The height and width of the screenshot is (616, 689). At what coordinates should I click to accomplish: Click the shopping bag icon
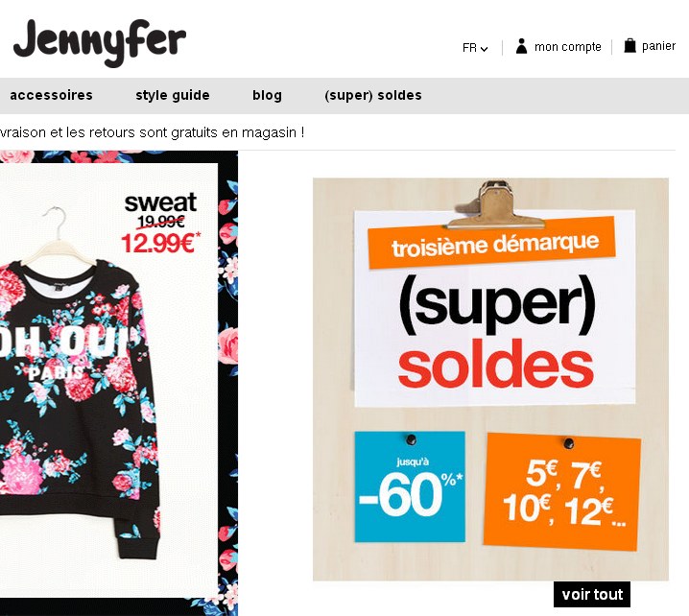point(630,46)
